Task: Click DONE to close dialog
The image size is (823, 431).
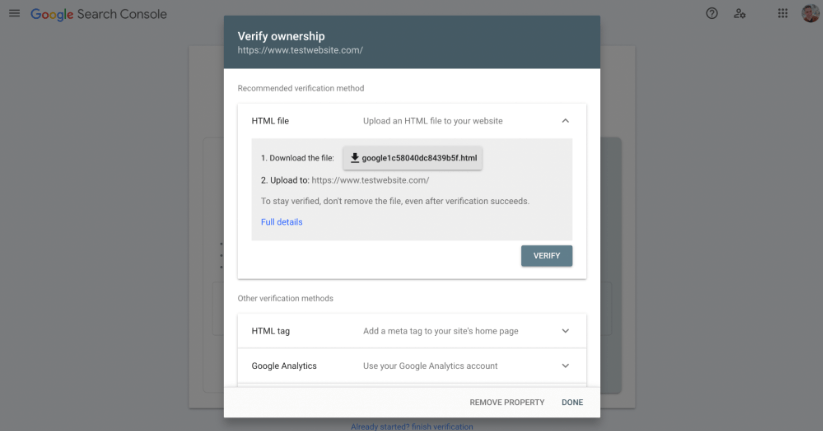Action: (572, 402)
